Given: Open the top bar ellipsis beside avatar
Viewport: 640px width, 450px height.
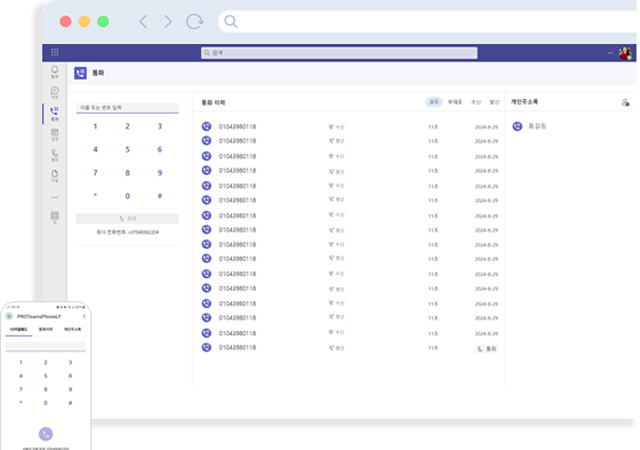Looking at the screenshot, I should pos(610,52).
